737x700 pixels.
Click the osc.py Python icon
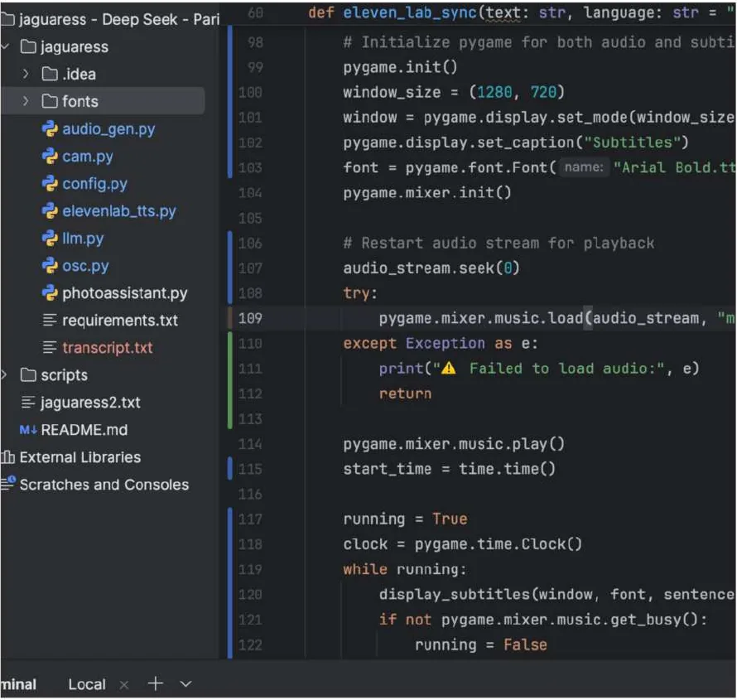[x=50, y=266]
